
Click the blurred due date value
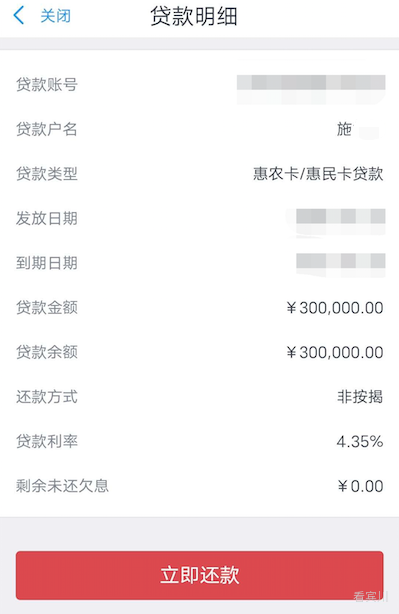tap(341, 261)
